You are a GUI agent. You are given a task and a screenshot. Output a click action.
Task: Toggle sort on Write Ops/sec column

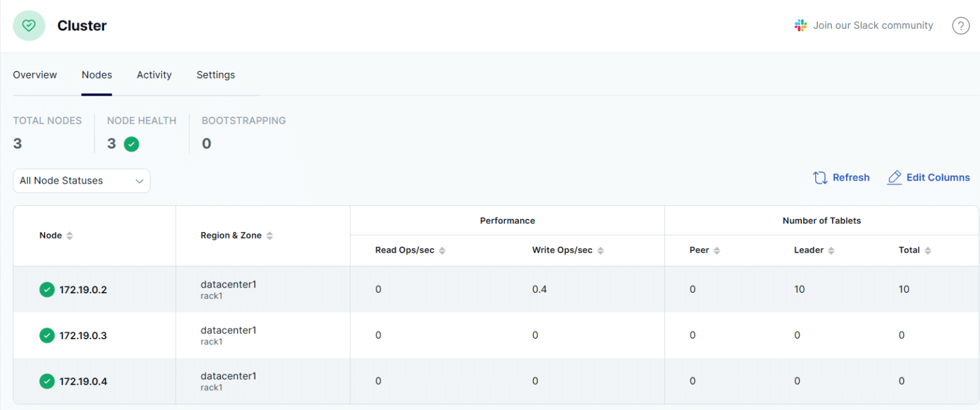point(600,250)
